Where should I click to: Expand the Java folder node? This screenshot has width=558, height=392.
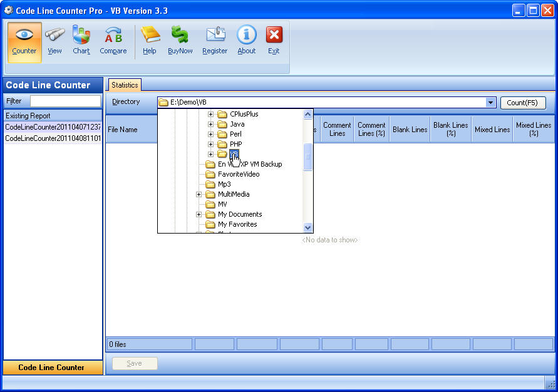[x=210, y=124]
